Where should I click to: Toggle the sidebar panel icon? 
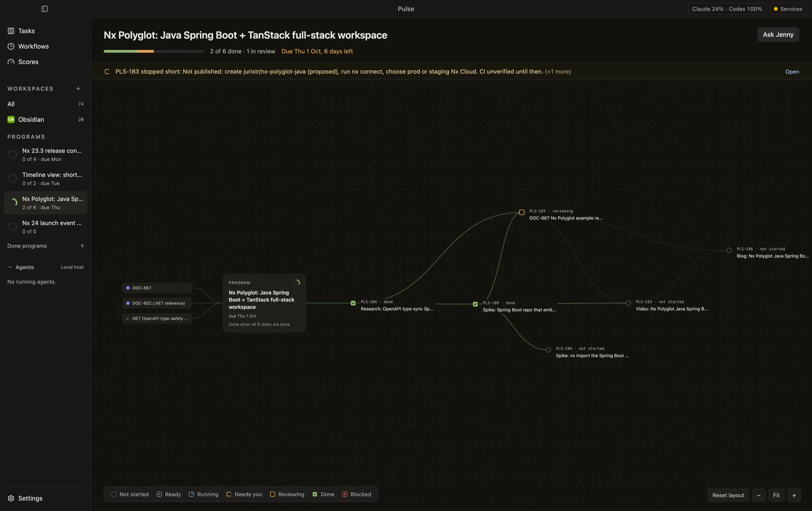44,9
